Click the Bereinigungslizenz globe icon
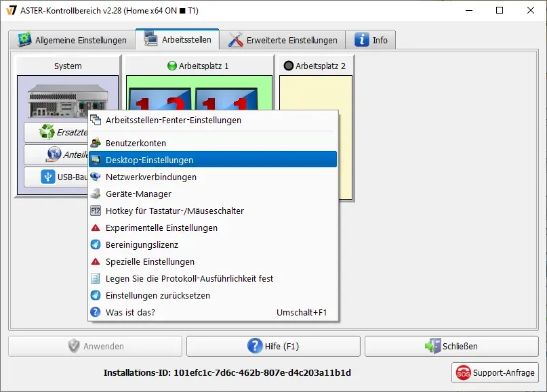This screenshot has height=392, width=547. (96, 245)
